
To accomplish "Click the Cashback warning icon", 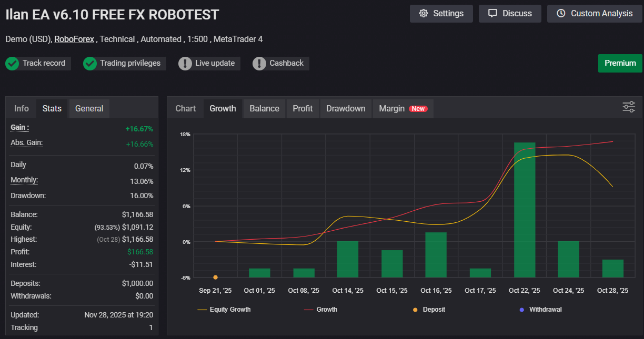I will [259, 64].
